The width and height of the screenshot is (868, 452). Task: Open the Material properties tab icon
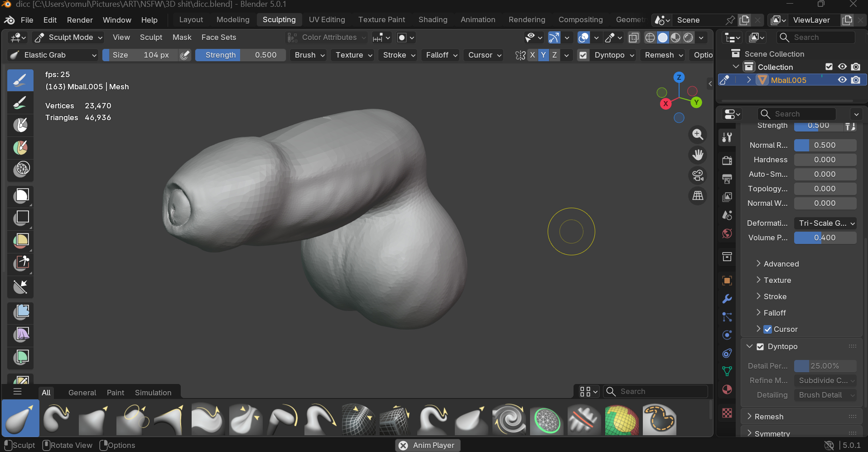tap(727, 390)
